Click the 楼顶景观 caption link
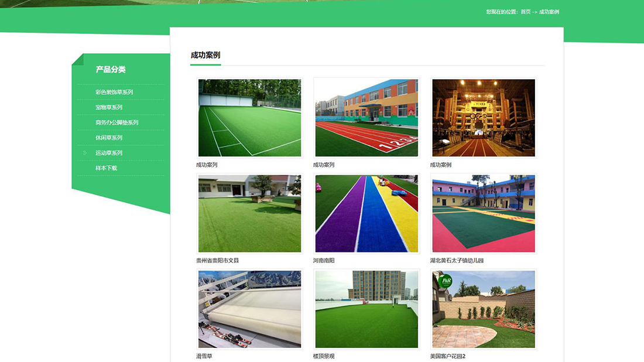Viewport: 644px width, 362px height. (324, 356)
